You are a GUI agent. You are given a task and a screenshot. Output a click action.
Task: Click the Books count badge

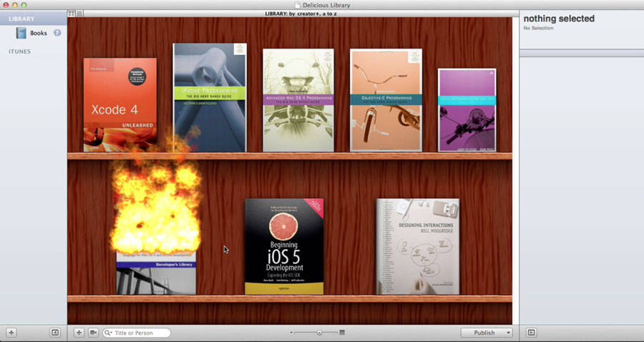click(x=57, y=33)
